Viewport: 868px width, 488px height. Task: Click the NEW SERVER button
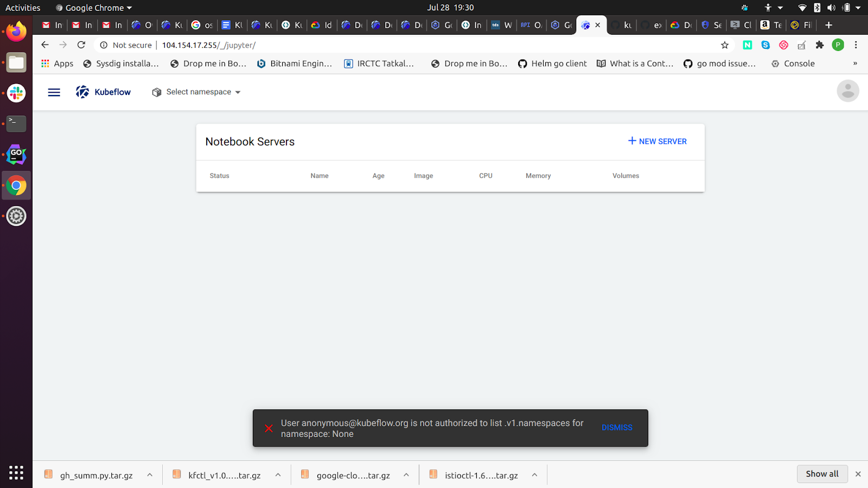tap(657, 141)
